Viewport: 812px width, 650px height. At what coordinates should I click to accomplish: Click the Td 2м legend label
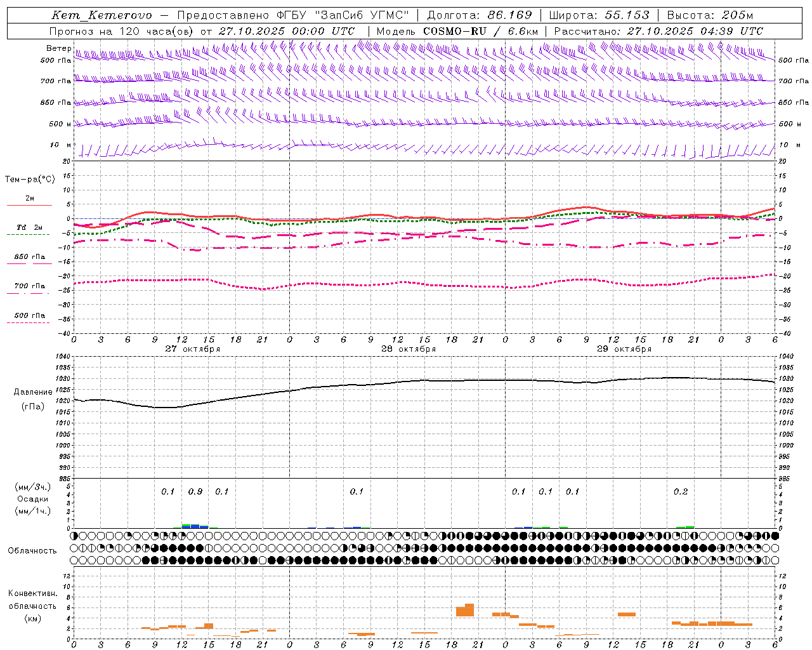29,227
